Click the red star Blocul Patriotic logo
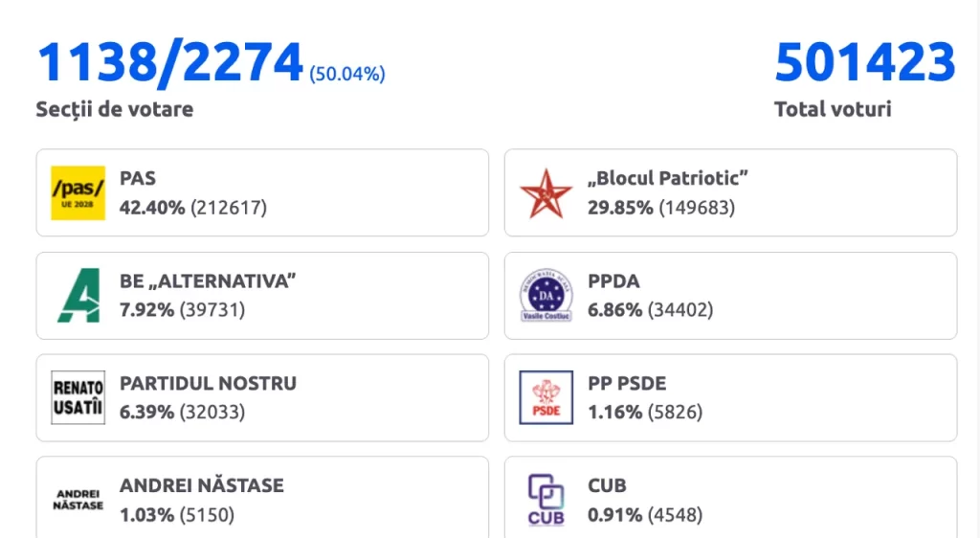This screenshot has width=980, height=538. pos(546,193)
